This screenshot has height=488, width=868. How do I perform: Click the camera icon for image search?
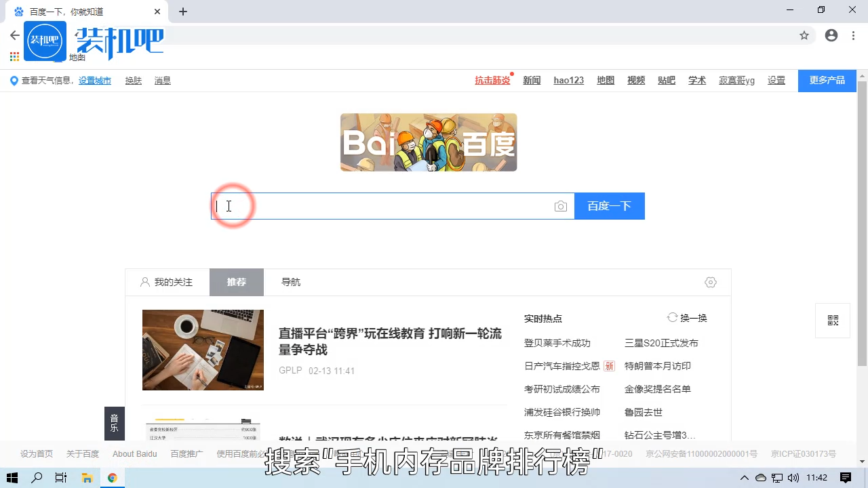click(x=560, y=205)
